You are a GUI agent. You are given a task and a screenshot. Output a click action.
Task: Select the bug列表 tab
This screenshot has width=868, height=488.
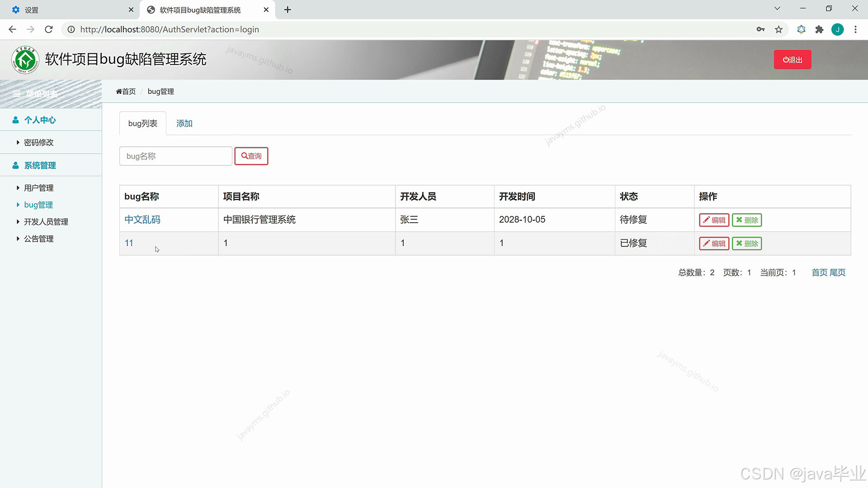[x=143, y=123]
